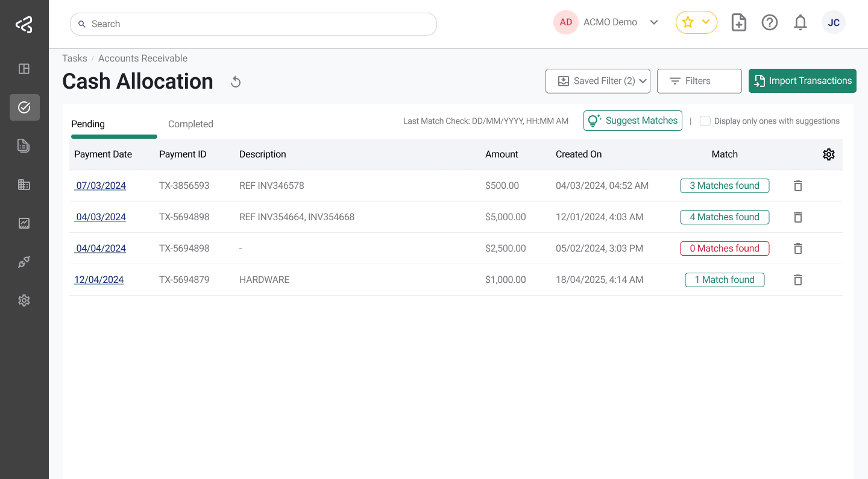Select the Tasks checkmark icon in the sidebar
Image resolution: width=868 pixels, height=479 pixels.
tap(24, 107)
